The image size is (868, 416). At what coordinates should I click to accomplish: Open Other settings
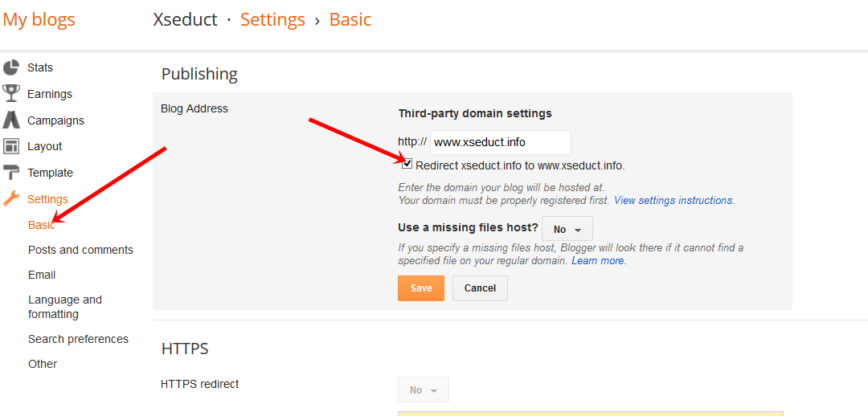click(x=43, y=364)
